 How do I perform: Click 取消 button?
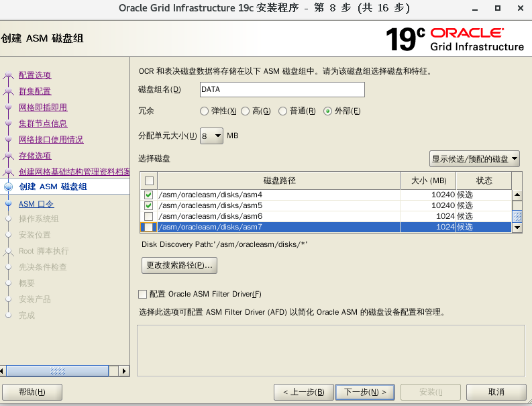[x=496, y=392]
